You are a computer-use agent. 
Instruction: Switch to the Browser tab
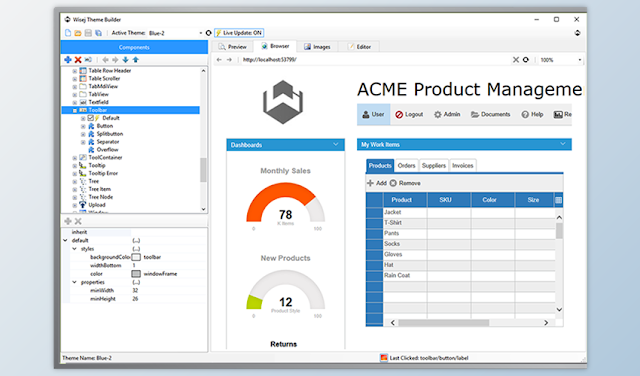275,46
